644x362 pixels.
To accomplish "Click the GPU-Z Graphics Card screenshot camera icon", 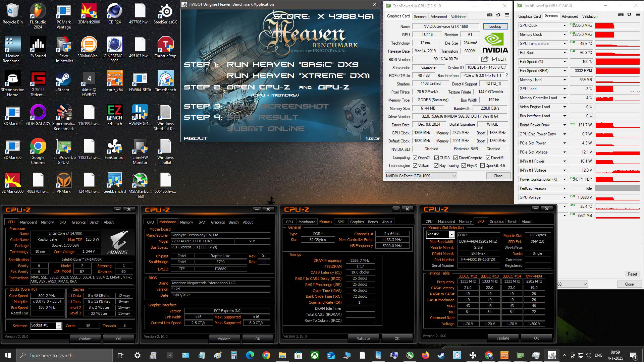I will pos(490,15).
